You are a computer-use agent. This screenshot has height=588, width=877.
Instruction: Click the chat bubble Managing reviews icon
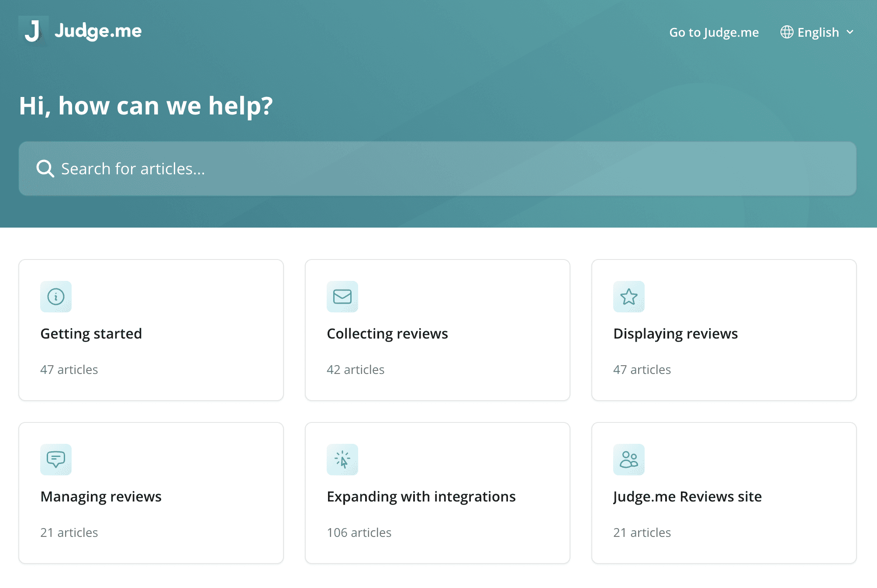pos(56,460)
